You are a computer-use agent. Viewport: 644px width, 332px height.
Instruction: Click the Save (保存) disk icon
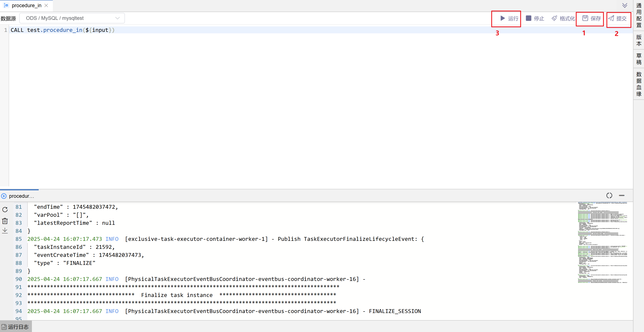[x=585, y=18]
